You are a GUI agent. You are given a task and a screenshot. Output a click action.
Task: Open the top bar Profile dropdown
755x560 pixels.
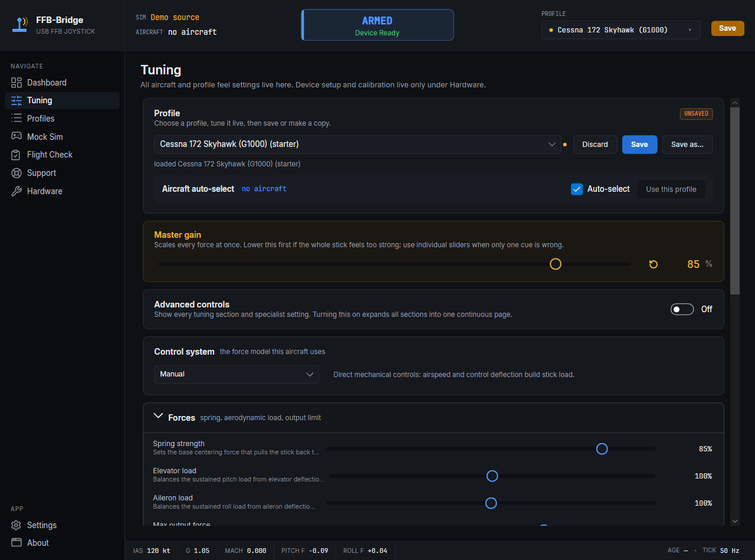[x=621, y=30]
